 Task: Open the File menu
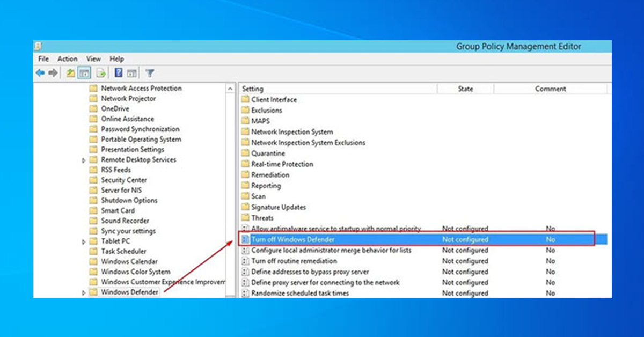[x=43, y=58]
